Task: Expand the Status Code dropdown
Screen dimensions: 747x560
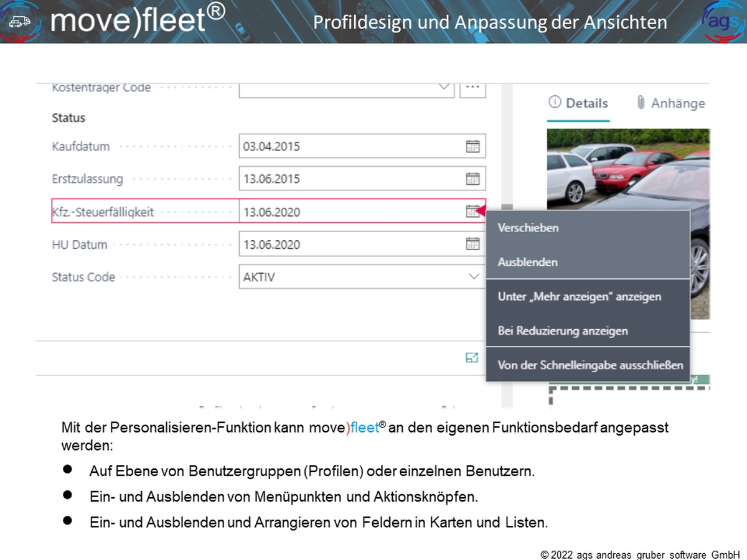Action: point(474,277)
